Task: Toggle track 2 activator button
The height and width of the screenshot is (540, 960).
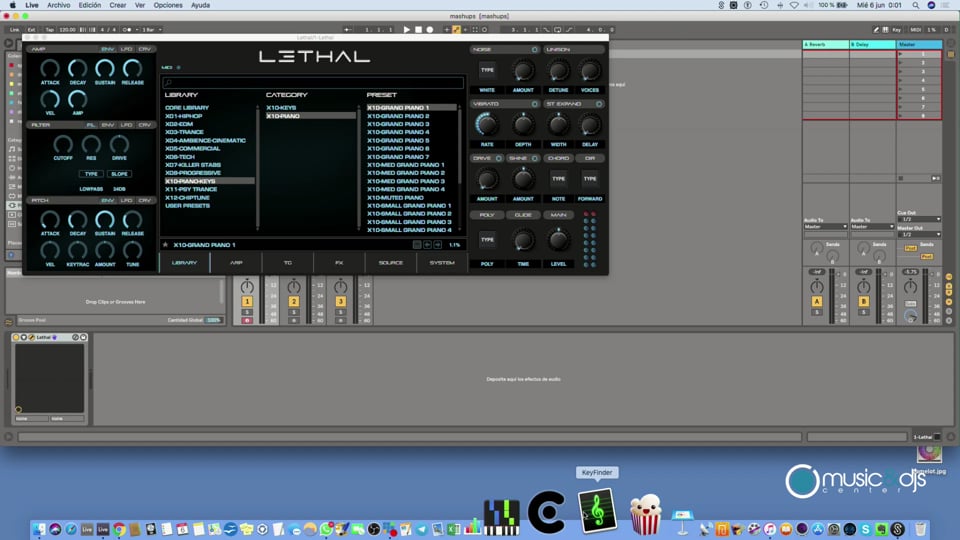Action: (x=294, y=301)
